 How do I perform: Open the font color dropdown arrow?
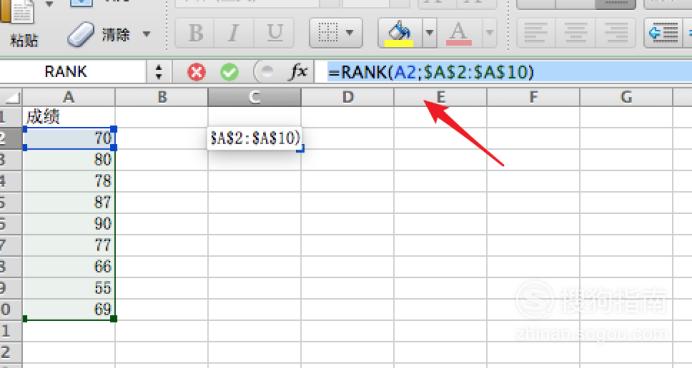[x=489, y=33]
